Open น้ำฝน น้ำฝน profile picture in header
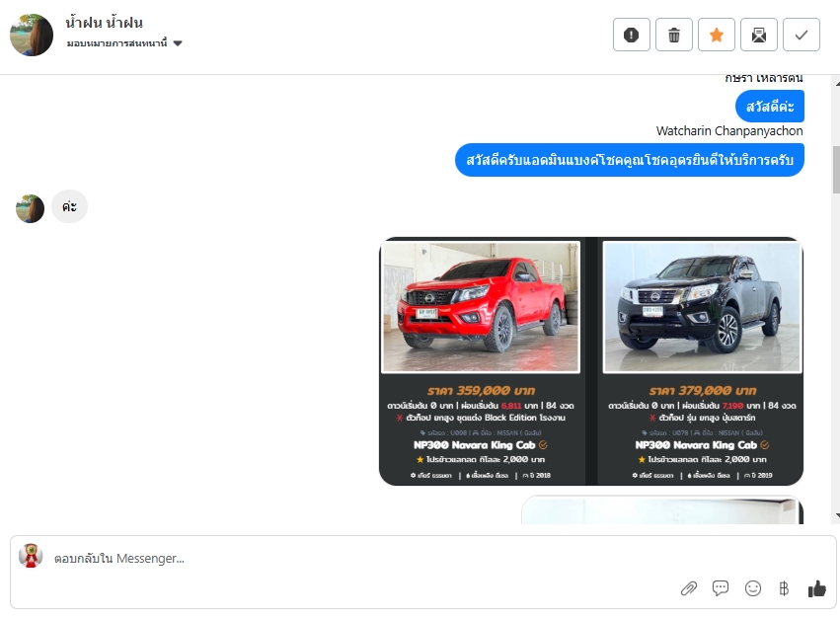Viewport: 840px width, 618px height. pos(32,35)
